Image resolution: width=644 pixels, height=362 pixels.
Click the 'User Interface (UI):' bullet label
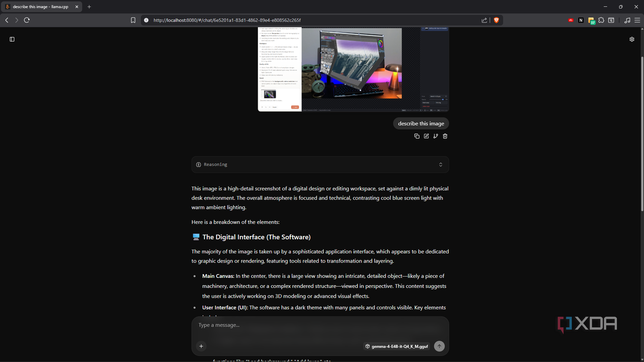click(x=225, y=308)
